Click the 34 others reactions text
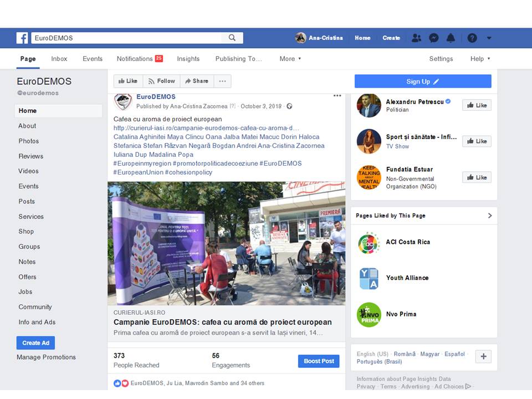 (x=253, y=383)
